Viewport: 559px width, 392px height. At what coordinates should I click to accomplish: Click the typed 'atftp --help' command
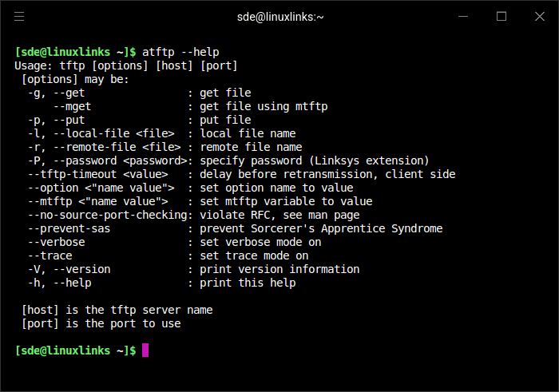(180, 52)
